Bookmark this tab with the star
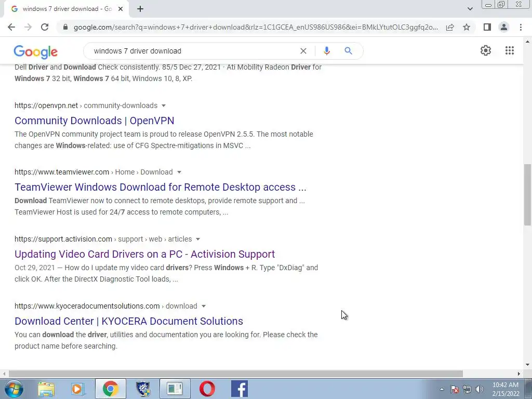 tap(467, 27)
